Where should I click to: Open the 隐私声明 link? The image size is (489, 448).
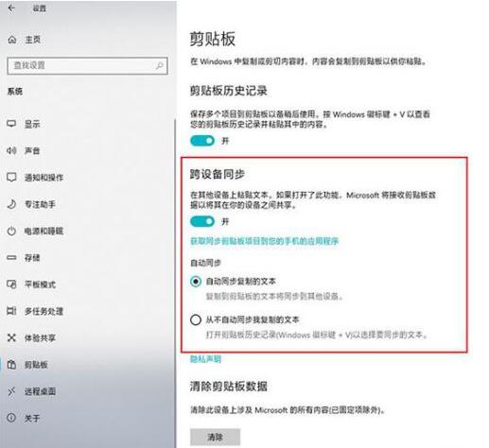(x=205, y=359)
